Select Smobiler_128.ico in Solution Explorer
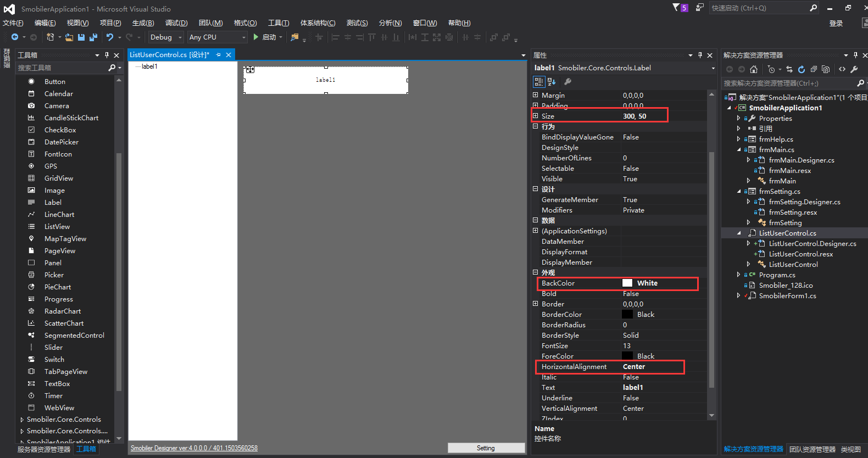Viewport: 868px width, 458px height. pos(786,286)
